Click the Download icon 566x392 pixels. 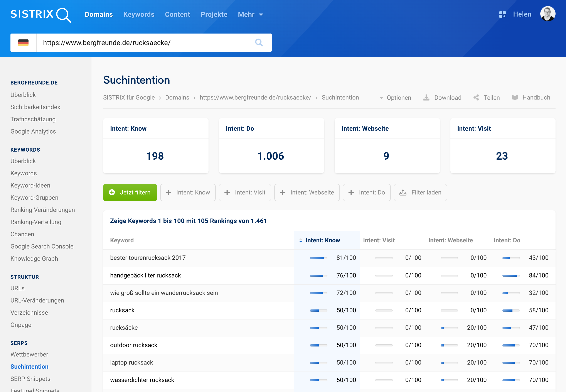pyautogui.click(x=426, y=98)
